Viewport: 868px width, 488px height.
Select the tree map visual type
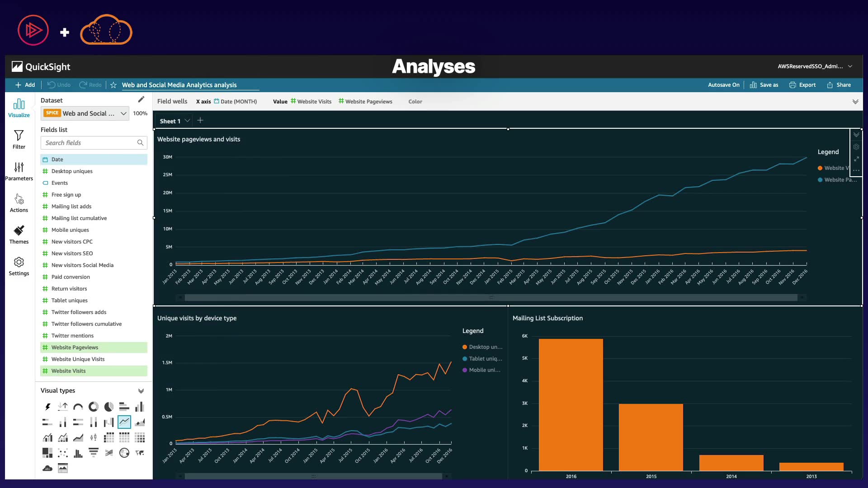[x=47, y=452]
